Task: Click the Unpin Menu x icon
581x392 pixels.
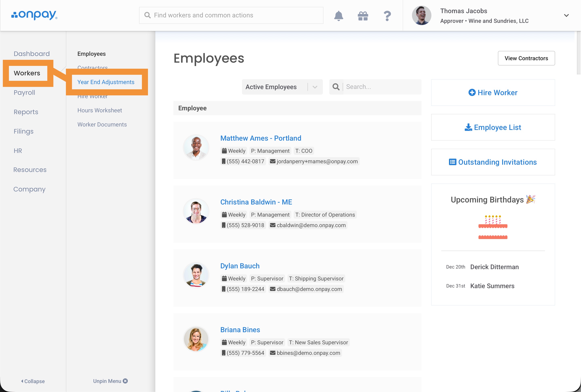Action: coord(126,381)
